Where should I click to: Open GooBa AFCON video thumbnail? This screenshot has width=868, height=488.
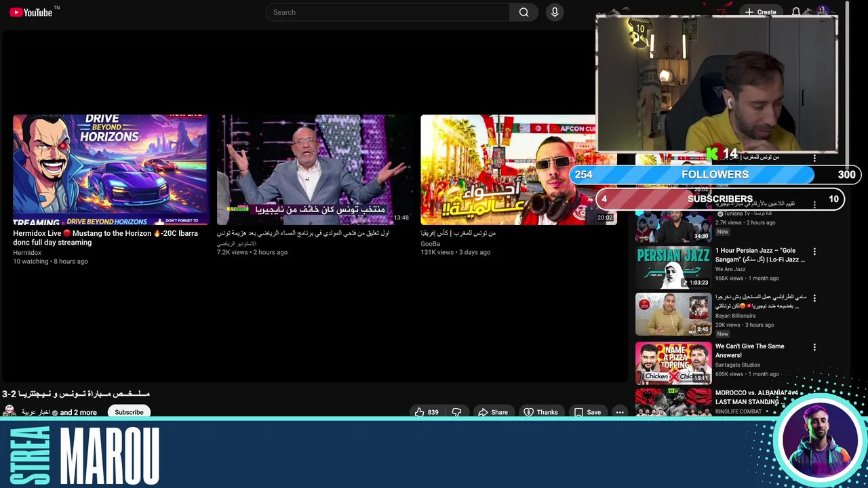click(518, 169)
